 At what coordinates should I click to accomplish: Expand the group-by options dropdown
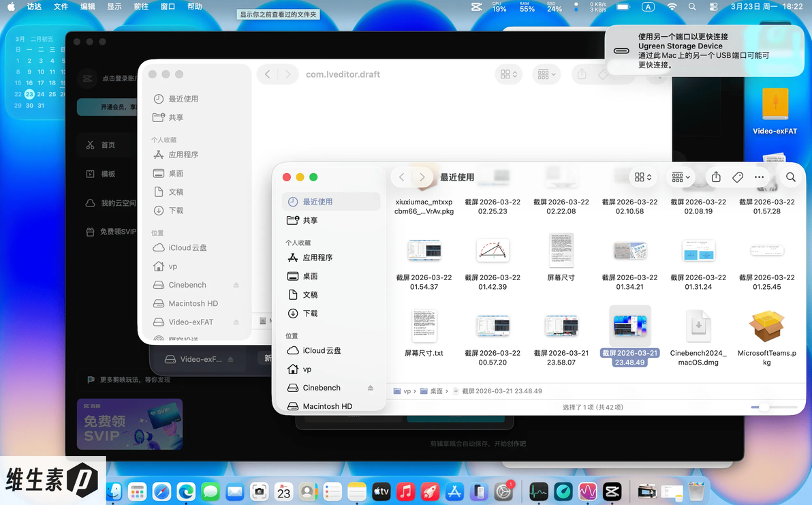tap(681, 177)
